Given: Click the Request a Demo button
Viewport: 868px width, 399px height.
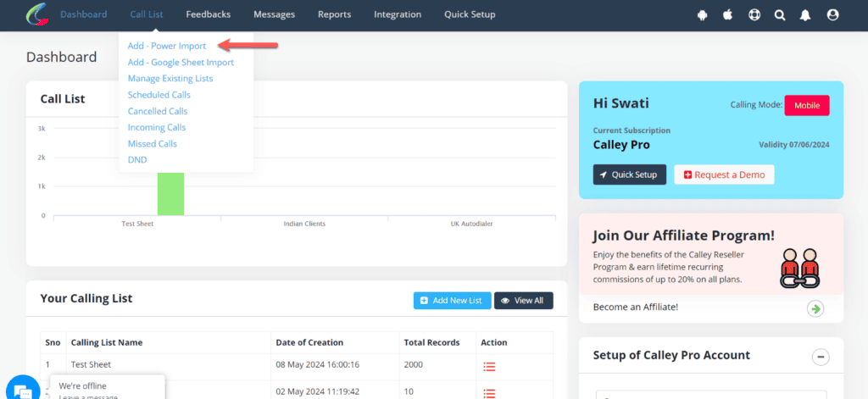Looking at the screenshot, I should point(723,175).
